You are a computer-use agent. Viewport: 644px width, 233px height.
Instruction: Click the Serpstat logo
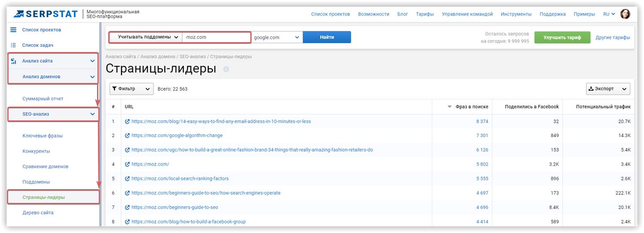point(46,14)
